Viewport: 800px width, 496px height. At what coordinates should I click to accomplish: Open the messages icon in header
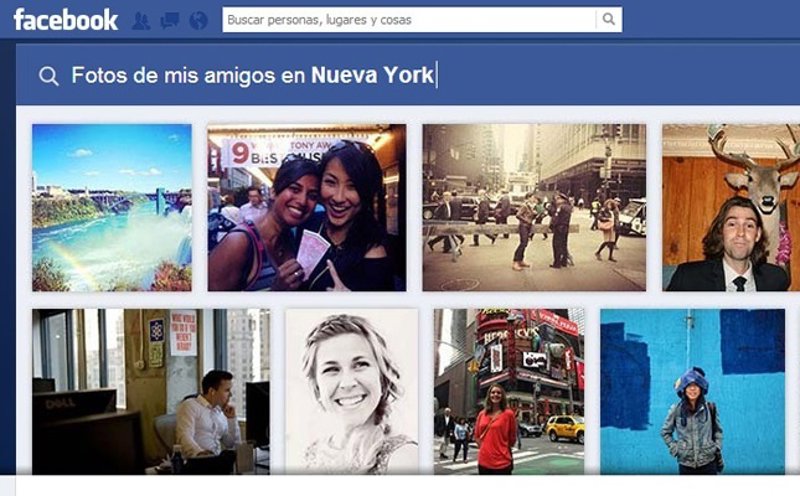coord(169,20)
